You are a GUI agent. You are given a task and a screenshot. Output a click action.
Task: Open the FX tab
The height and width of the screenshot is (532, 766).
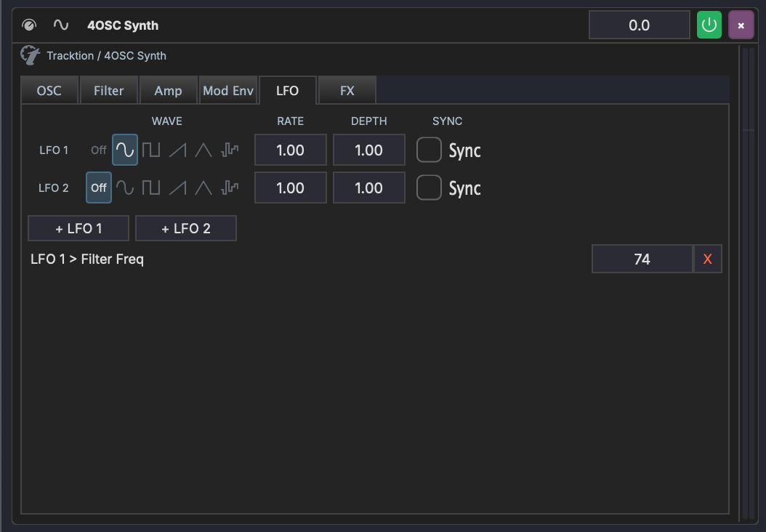tap(347, 90)
